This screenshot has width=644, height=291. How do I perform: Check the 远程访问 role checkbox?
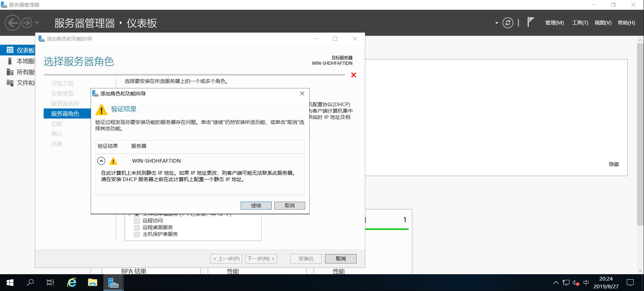137,221
